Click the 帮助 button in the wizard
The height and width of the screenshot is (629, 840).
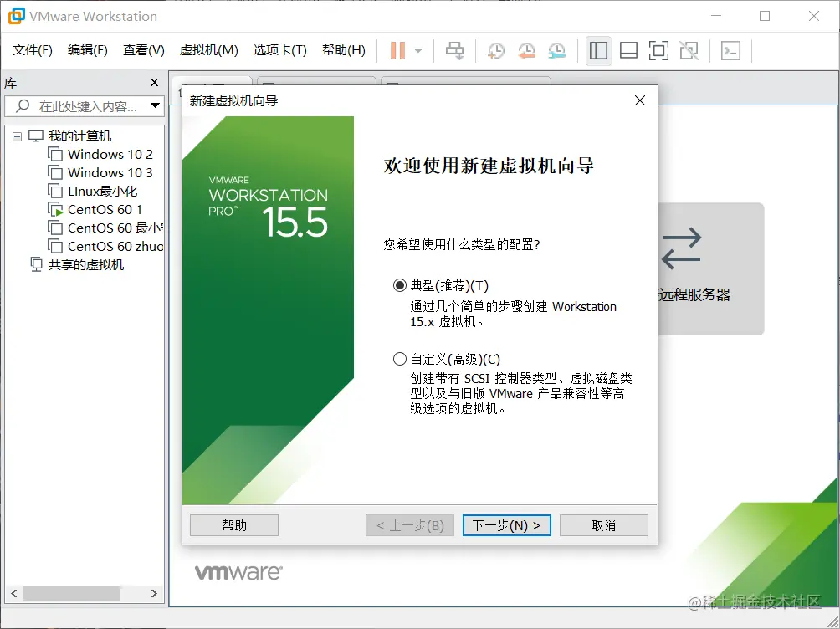pyautogui.click(x=234, y=525)
